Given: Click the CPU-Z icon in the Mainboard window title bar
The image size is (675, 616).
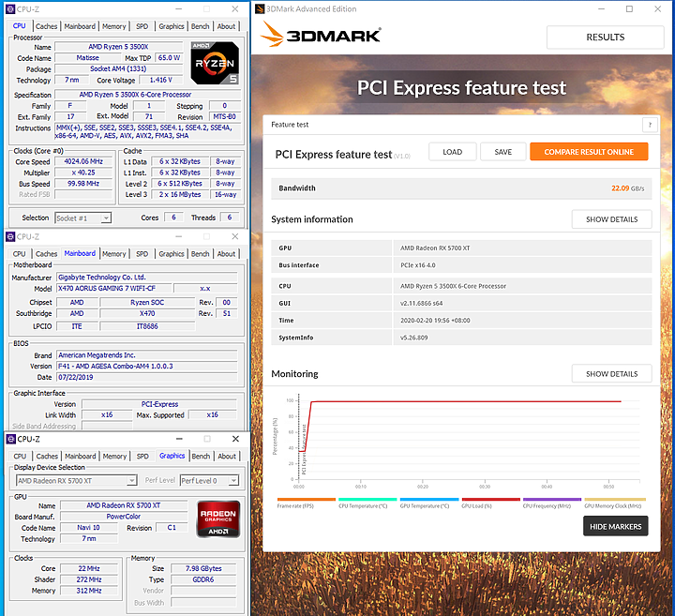Looking at the screenshot, I should pos(10,237).
